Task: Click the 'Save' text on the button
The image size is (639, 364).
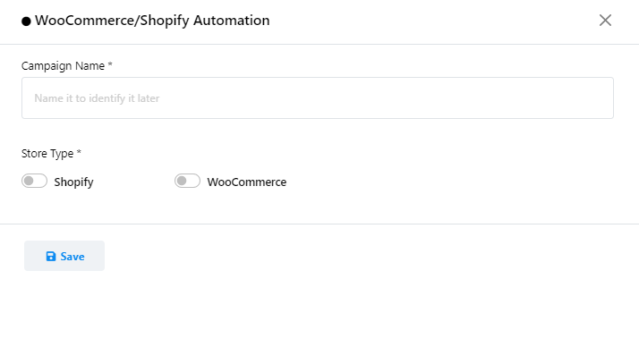Action: pyautogui.click(x=72, y=257)
